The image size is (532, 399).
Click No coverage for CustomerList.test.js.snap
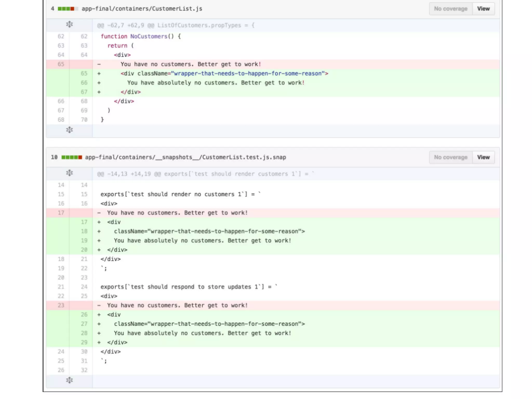[x=450, y=157]
